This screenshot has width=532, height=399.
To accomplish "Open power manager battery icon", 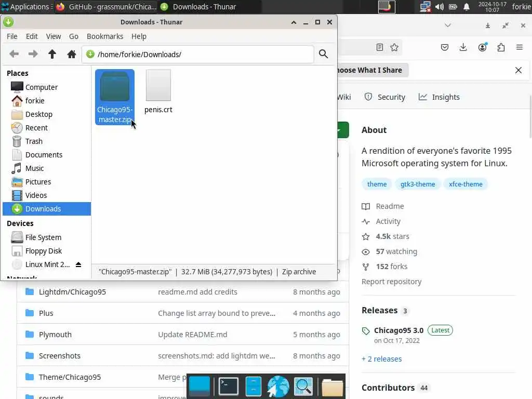I will [453, 7].
